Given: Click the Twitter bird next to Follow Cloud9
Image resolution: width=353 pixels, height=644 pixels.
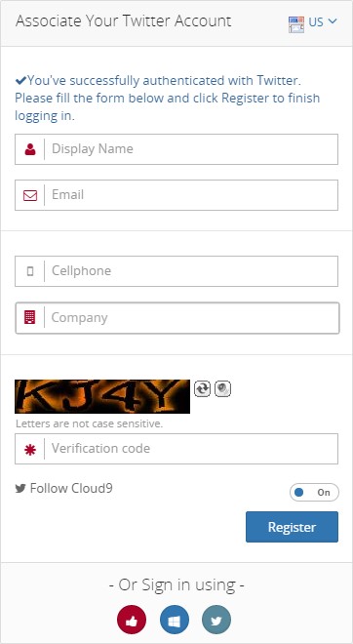Looking at the screenshot, I should click(x=20, y=489).
